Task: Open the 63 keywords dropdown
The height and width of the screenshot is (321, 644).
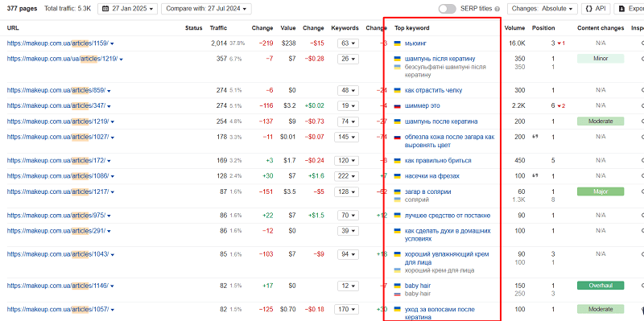Action: (x=348, y=43)
